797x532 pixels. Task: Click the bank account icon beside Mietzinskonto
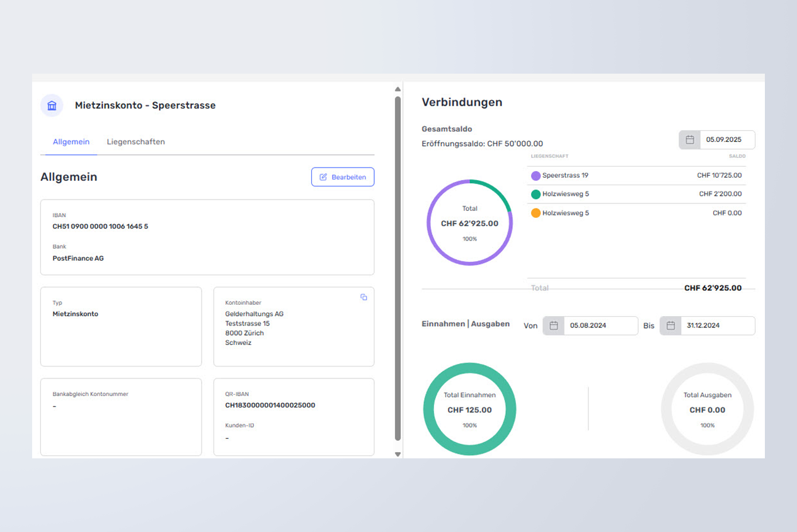coord(52,105)
